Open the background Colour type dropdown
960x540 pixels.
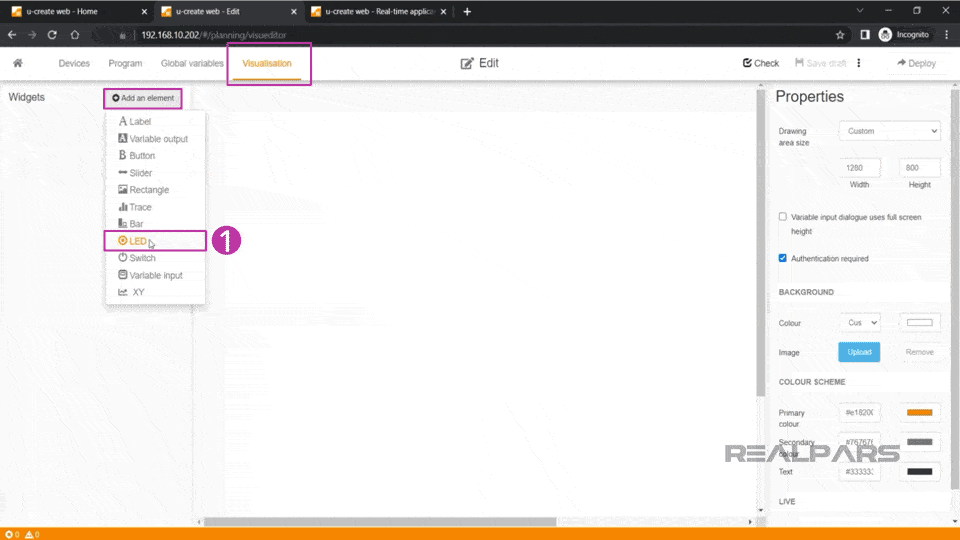tap(861, 323)
